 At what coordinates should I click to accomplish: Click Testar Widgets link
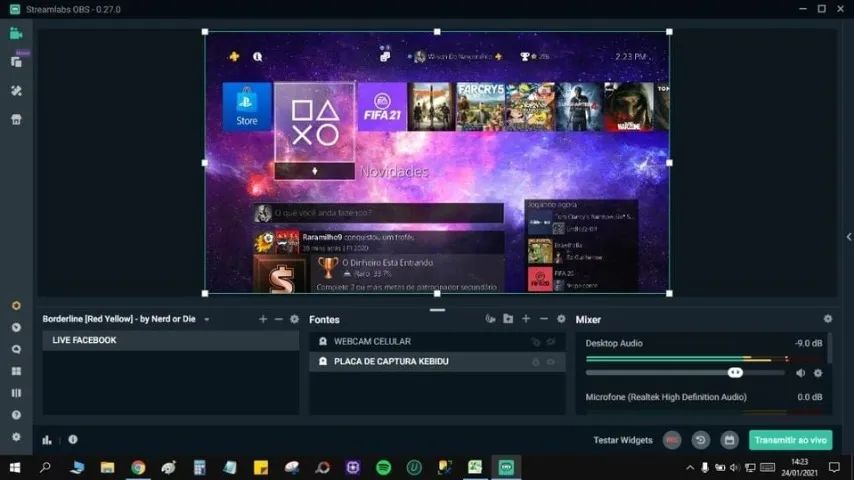click(623, 440)
